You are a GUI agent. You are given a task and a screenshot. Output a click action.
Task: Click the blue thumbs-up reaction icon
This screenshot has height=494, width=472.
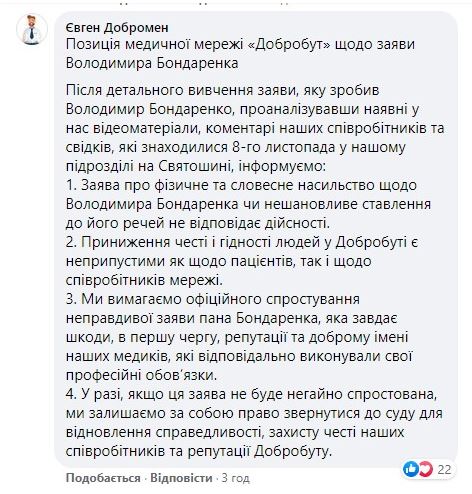411,469
